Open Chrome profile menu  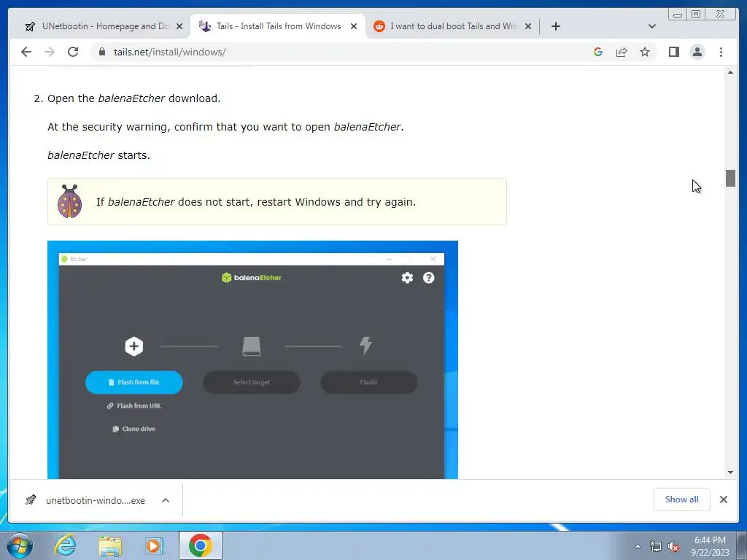[x=697, y=52]
